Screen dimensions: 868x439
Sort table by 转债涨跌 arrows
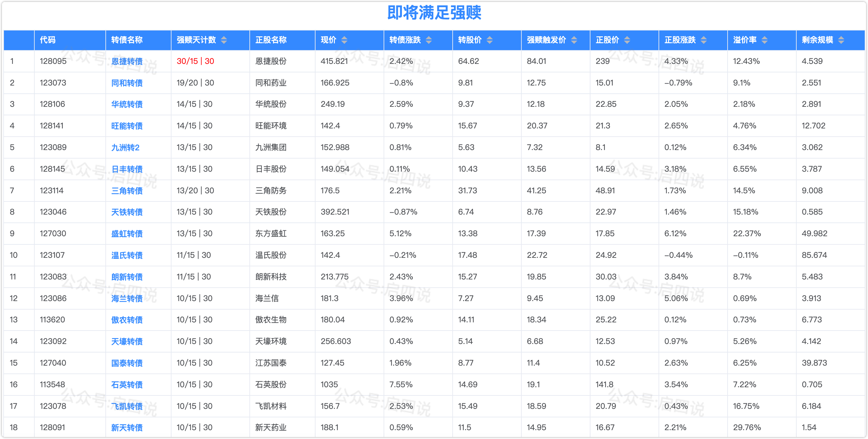pos(429,40)
